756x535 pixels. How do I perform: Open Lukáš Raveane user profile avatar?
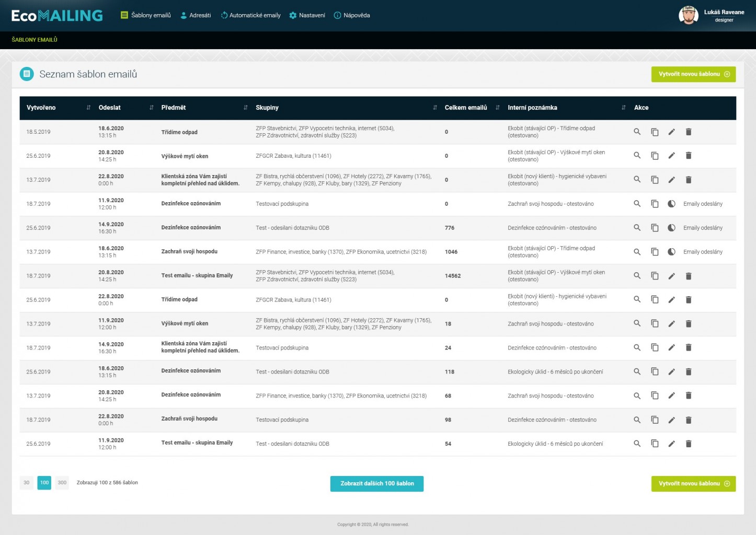(688, 15)
